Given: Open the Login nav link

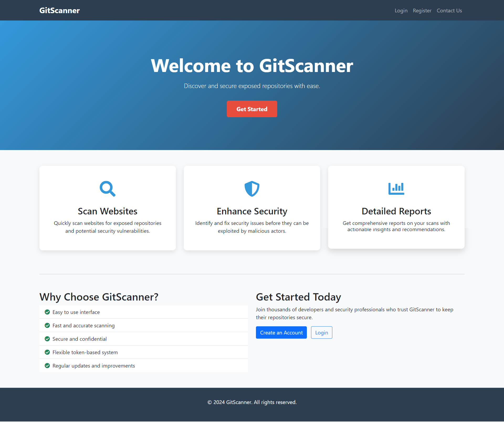Looking at the screenshot, I should [x=401, y=11].
